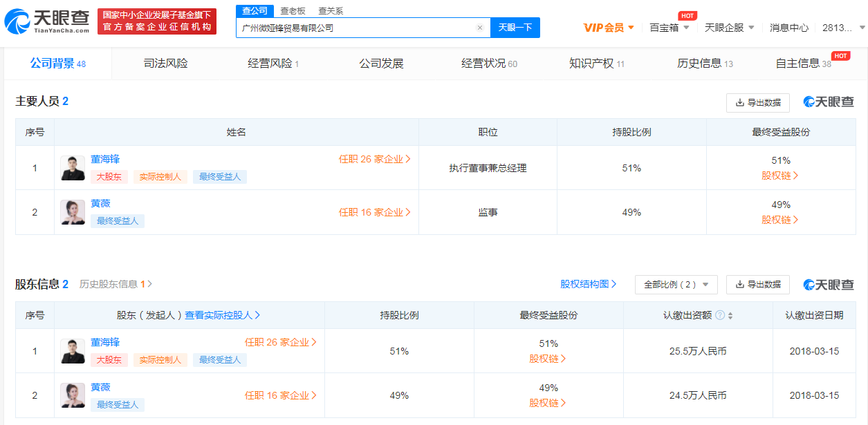Switch to 查公司 search tab
The height and width of the screenshot is (425, 868).
pyautogui.click(x=255, y=10)
